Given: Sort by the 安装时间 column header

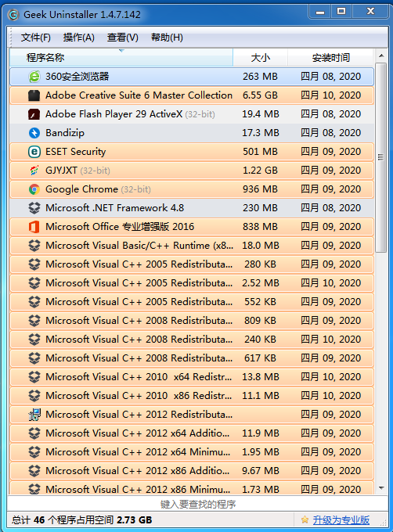Looking at the screenshot, I should pyautogui.click(x=331, y=58).
